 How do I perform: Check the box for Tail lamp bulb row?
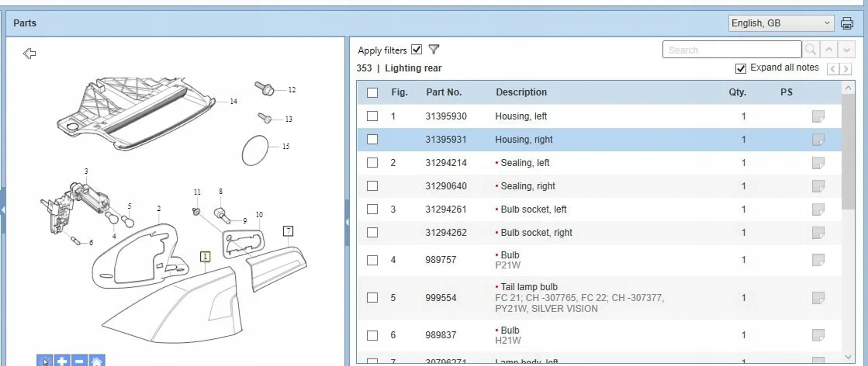[x=372, y=298]
